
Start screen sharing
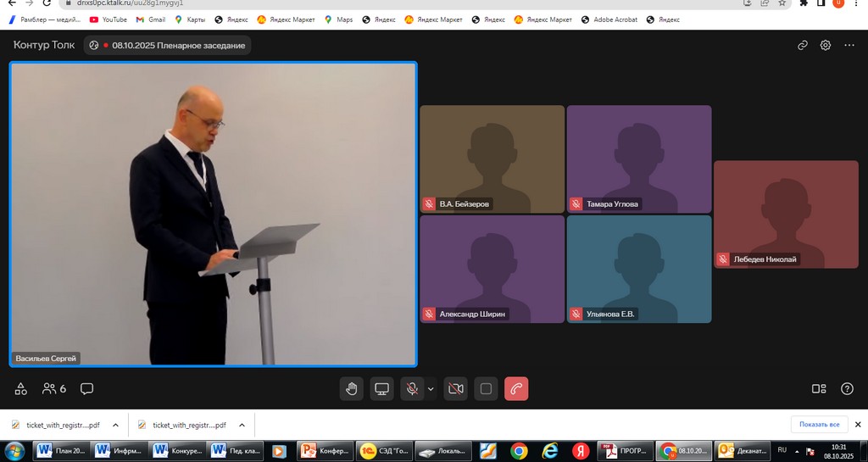coord(382,389)
